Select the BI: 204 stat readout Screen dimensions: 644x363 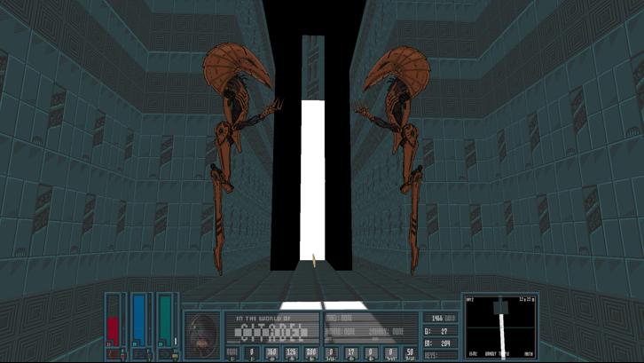441,343
